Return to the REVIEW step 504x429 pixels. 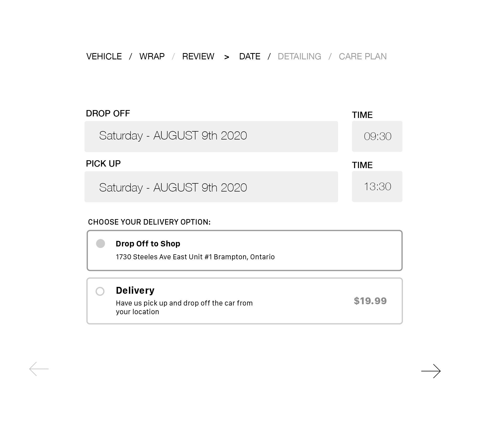pos(198,56)
